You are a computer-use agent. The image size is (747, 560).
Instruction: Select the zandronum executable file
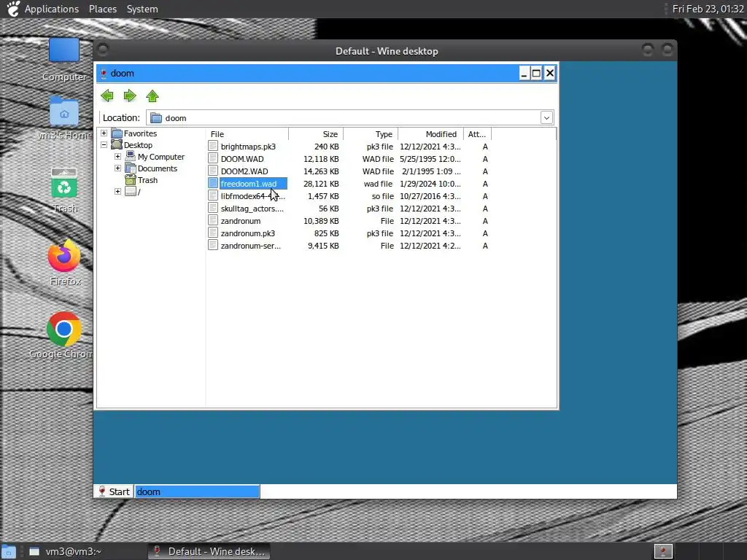coord(241,221)
